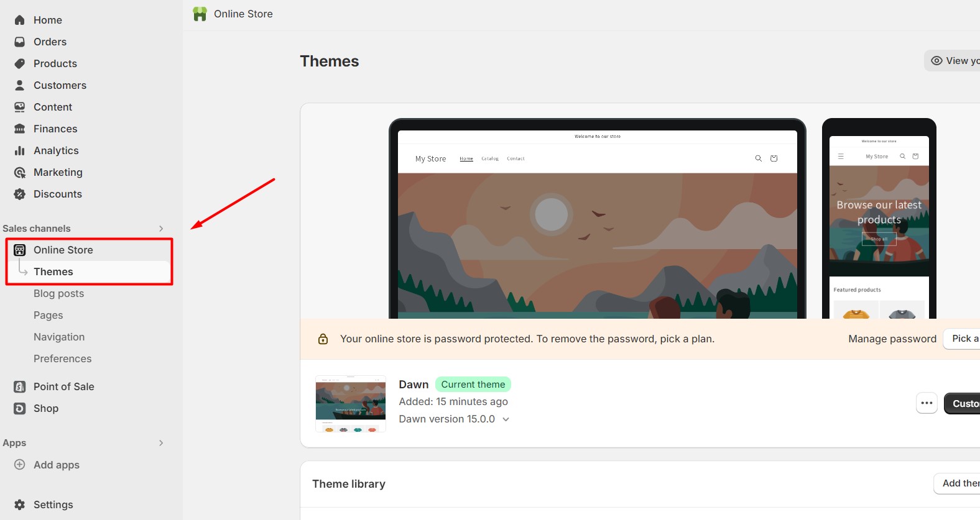This screenshot has height=520, width=980.
Task: Click the eye icon on View button
Action: pyautogui.click(x=936, y=60)
